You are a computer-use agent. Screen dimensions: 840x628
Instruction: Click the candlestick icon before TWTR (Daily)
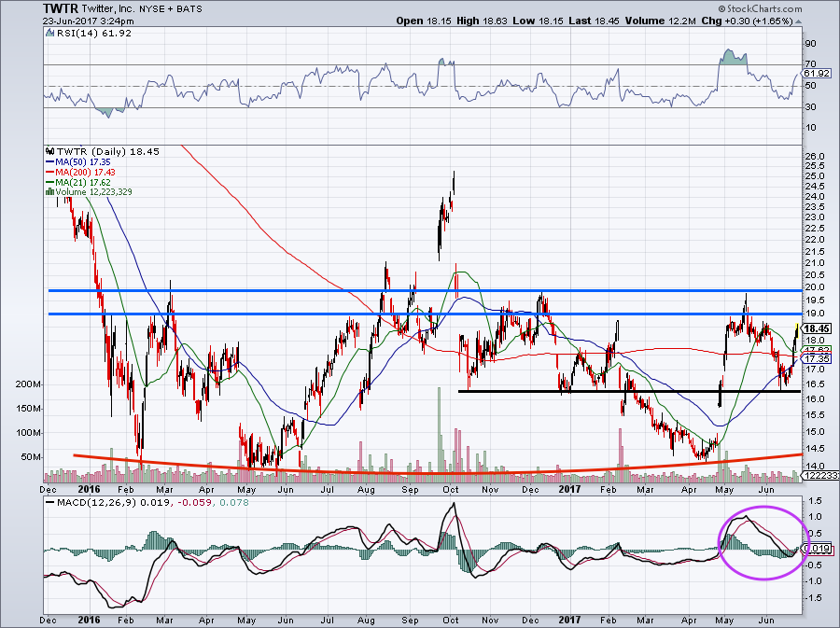pos(50,151)
